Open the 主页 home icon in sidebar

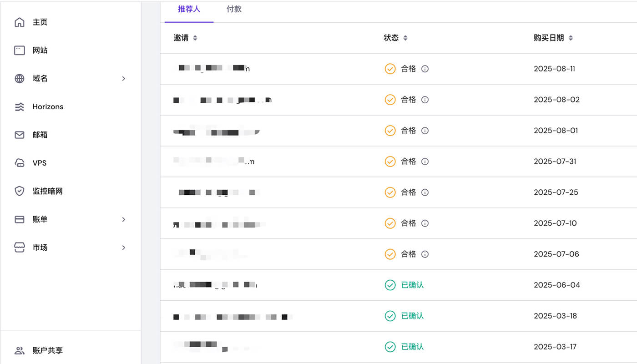coord(19,21)
